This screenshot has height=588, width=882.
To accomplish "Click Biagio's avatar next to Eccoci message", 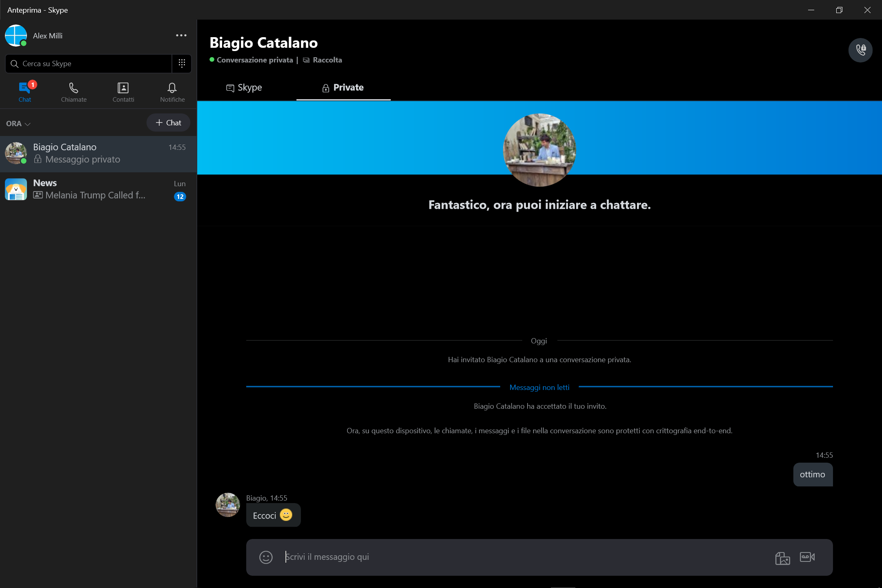I will point(228,505).
